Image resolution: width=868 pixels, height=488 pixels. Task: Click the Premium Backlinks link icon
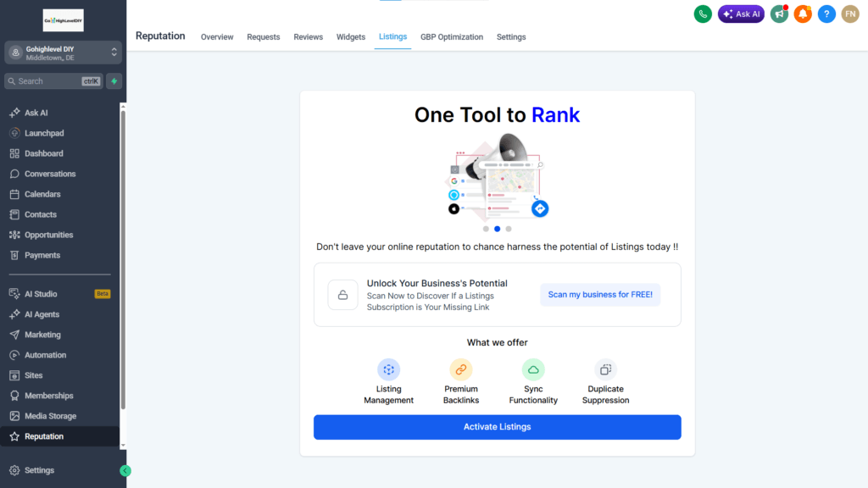coord(460,369)
